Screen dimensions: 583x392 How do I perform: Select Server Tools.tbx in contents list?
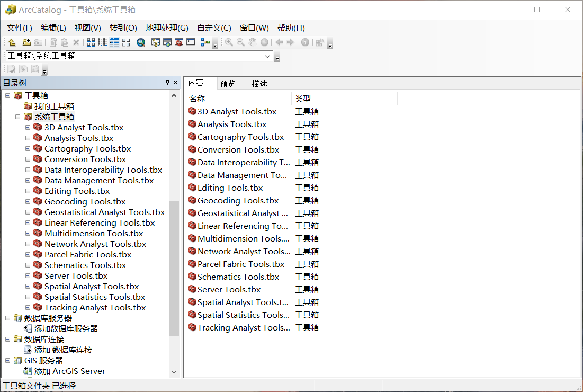point(229,289)
